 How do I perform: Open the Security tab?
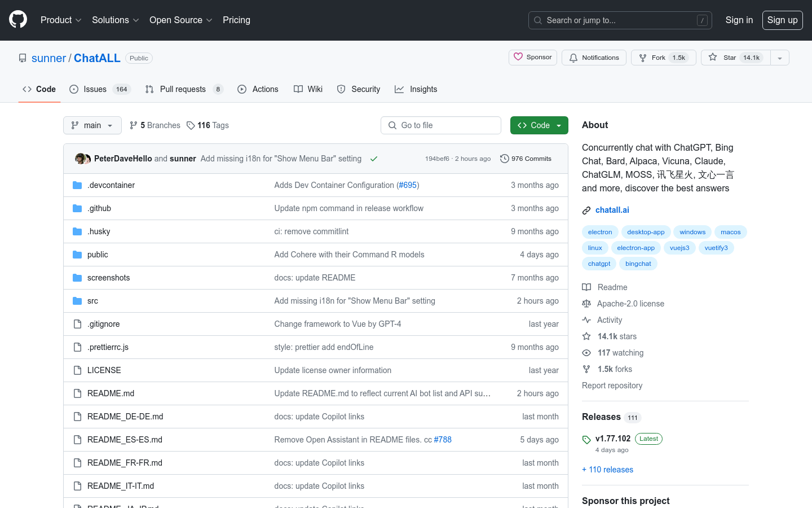point(359,89)
